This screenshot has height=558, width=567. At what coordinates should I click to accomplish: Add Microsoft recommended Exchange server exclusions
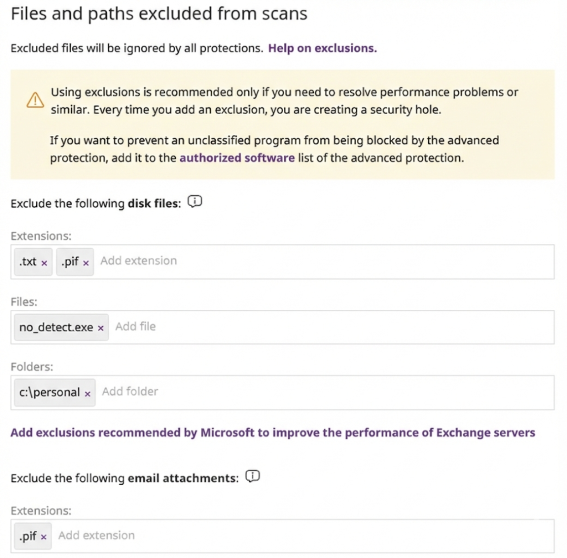[273, 433]
